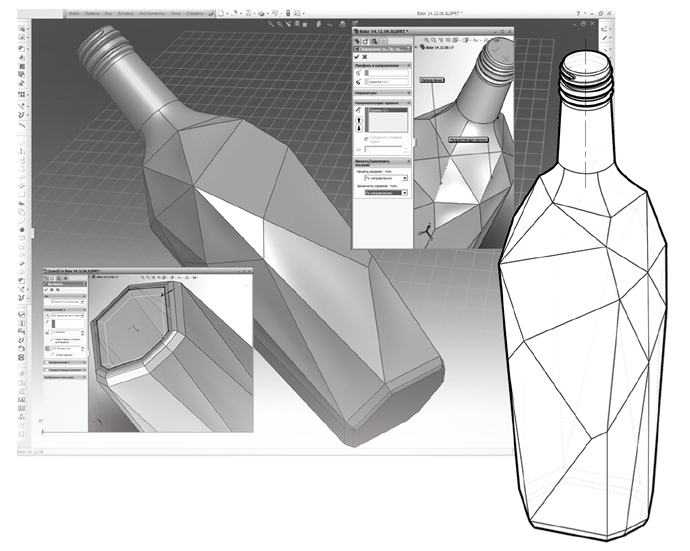Click the draft angle icon in extrude panel
This screenshot has width=690, height=551.
coord(48,349)
